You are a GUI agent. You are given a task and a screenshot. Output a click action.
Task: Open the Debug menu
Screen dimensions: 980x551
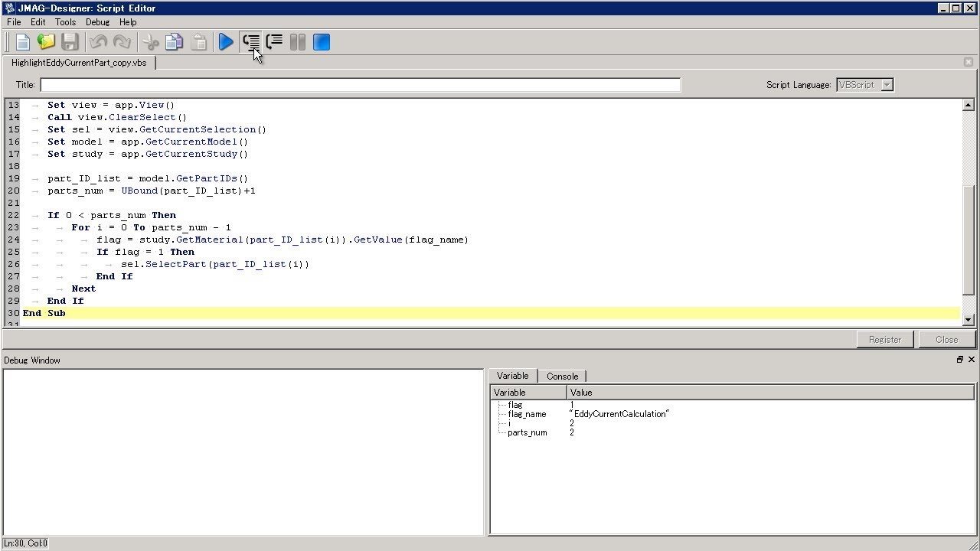97,22
